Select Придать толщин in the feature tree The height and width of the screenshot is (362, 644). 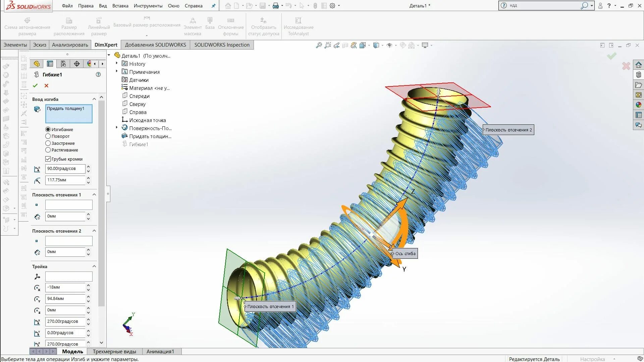coord(150,136)
